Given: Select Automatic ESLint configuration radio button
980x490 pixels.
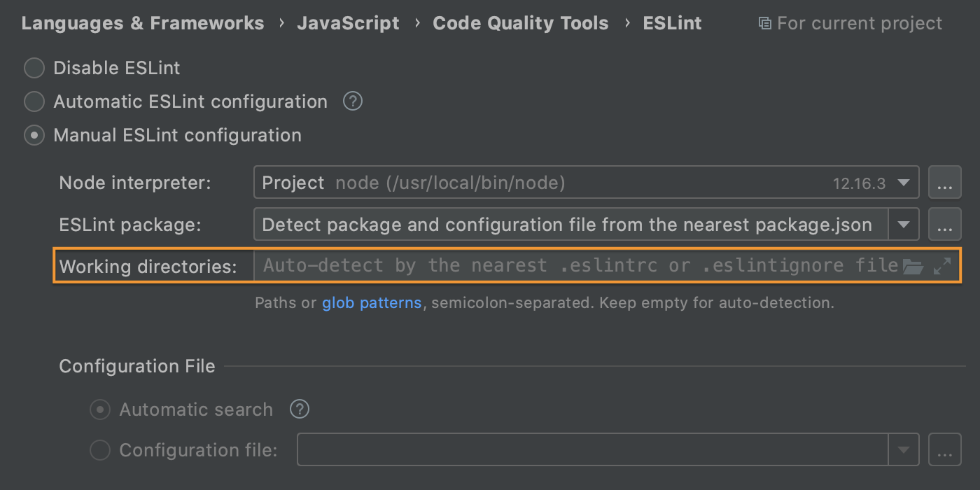Looking at the screenshot, I should pyautogui.click(x=34, y=101).
